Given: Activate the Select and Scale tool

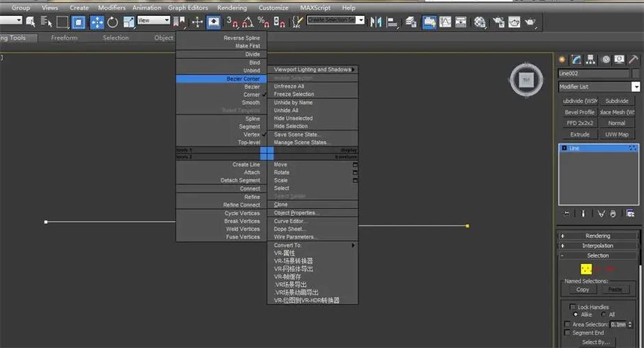Looking at the screenshot, I should coord(129,22).
